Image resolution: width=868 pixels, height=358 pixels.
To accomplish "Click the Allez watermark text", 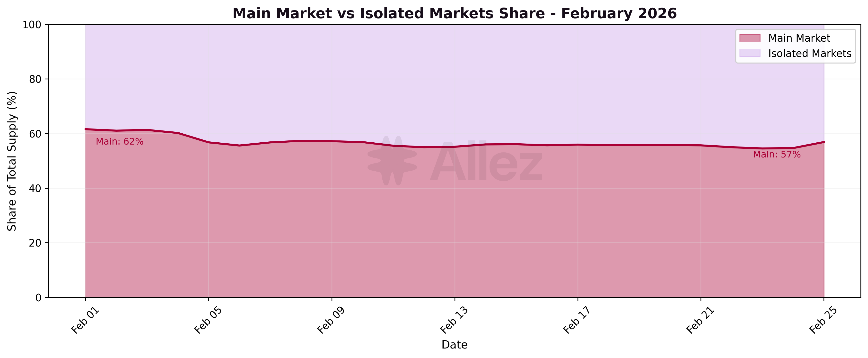I will (486, 162).
